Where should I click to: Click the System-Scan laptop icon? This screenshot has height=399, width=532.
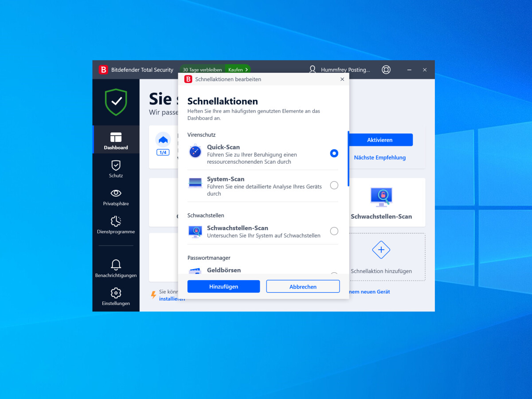click(195, 183)
